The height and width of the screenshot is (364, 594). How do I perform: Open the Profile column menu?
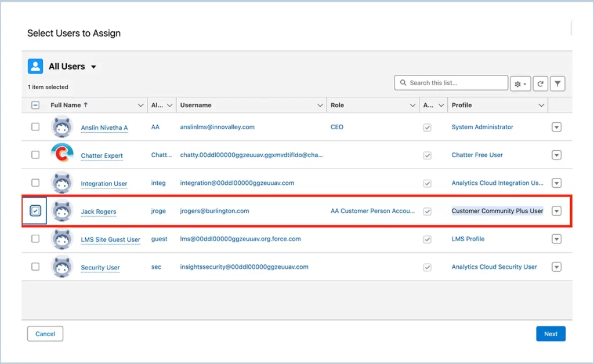coord(541,105)
